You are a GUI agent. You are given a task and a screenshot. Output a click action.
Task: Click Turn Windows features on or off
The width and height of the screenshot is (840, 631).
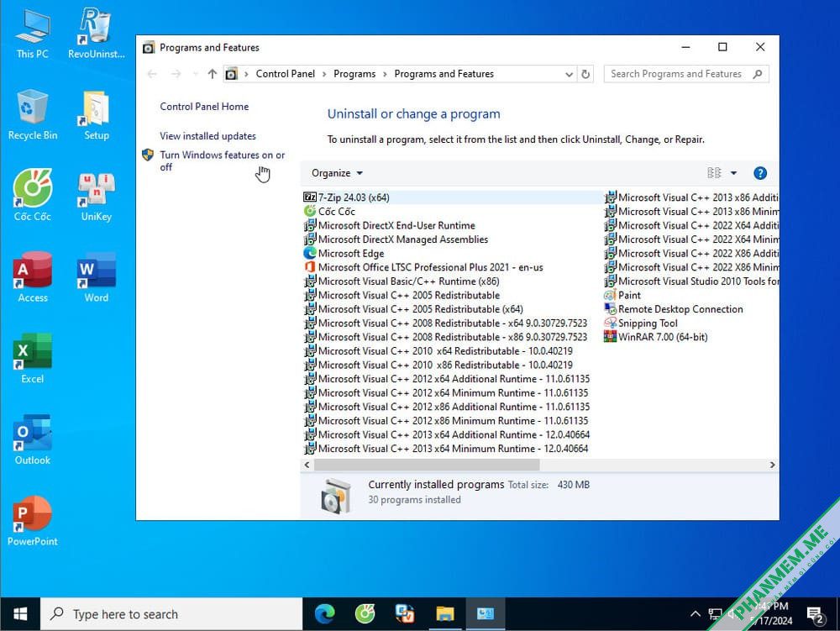tap(222, 160)
